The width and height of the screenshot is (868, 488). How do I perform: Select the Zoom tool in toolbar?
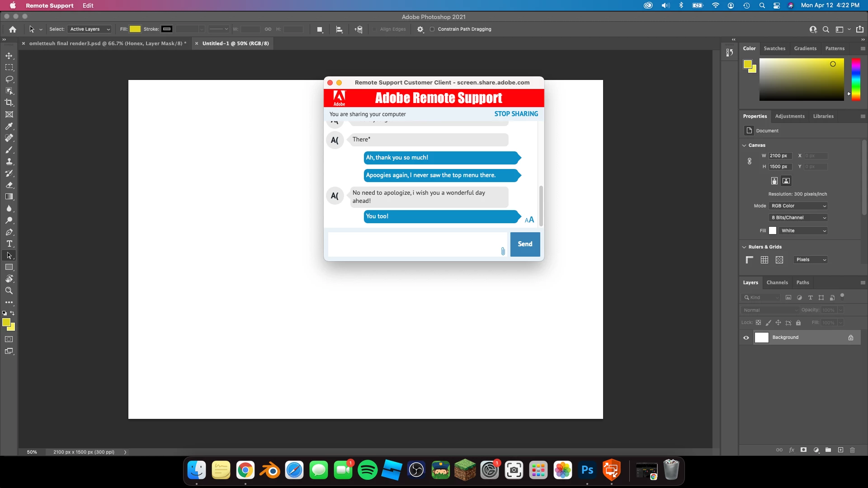[9, 291]
